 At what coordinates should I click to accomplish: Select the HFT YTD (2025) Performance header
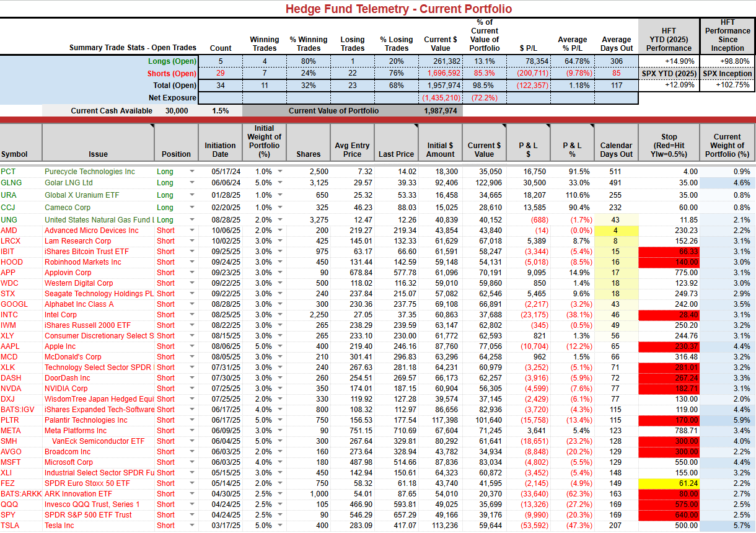click(x=669, y=39)
